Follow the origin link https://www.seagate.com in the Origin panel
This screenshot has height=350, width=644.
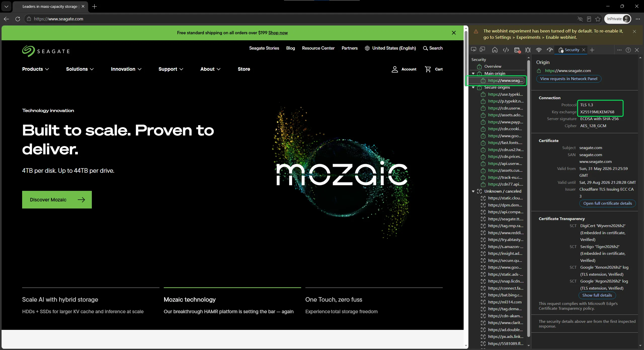[x=568, y=71]
